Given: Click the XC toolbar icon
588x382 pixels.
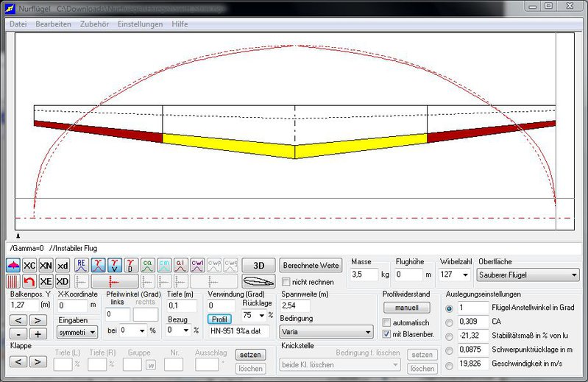Looking at the screenshot, I should pyautogui.click(x=29, y=265).
